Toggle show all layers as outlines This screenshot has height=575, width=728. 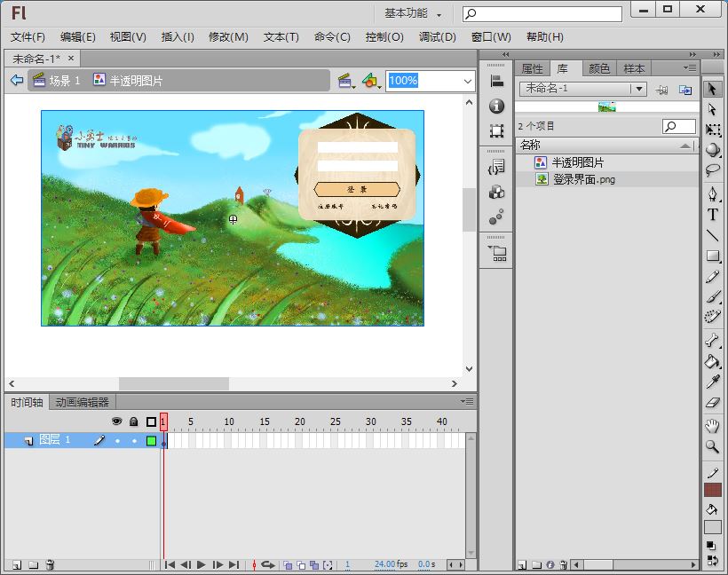pos(151,421)
